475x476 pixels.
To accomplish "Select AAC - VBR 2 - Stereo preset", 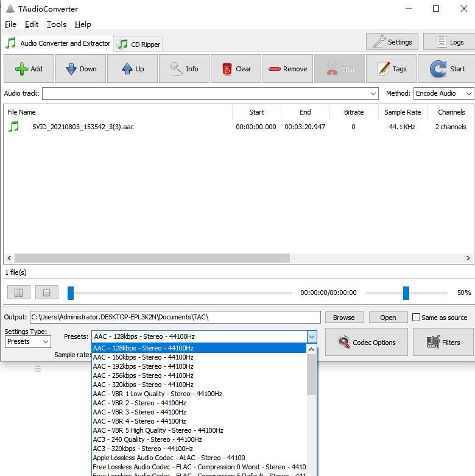I will tap(199, 403).
